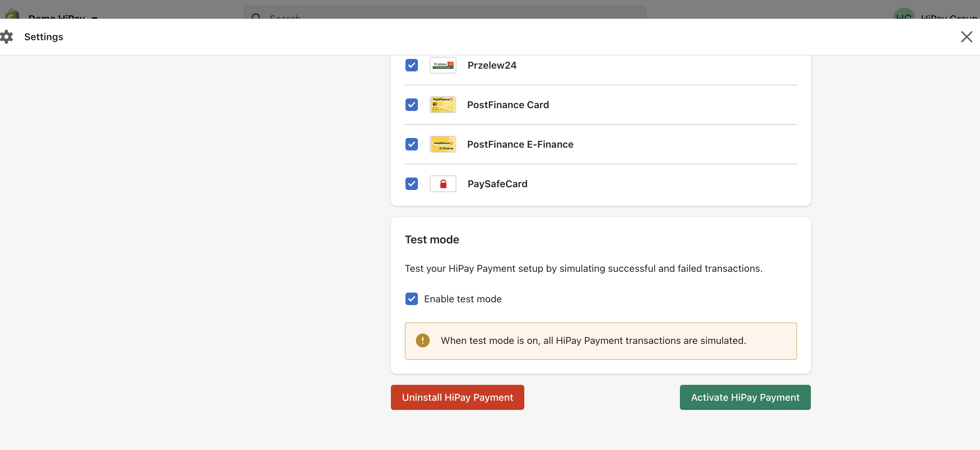Uncheck the PostFinance Card checkbox
Viewport: 980px width, 450px height.
pyautogui.click(x=411, y=105)
